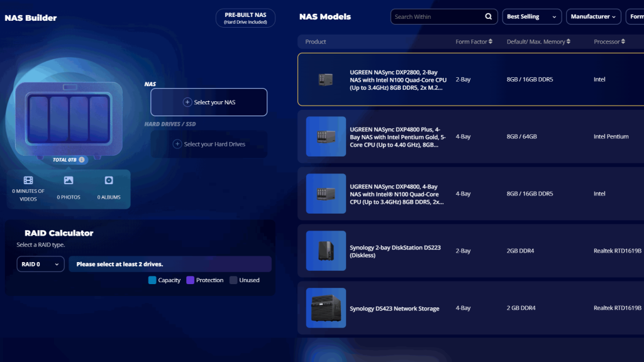This screenshot has height=362, width=644.
Task: Click the UGREEN NASync DXP2800 thumbnail
Action: click(325, 79)
